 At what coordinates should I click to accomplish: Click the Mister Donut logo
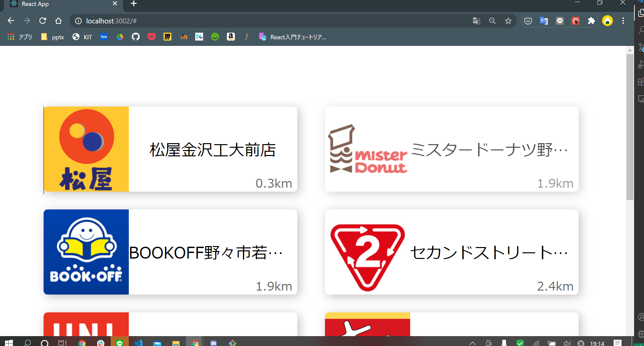368,149
